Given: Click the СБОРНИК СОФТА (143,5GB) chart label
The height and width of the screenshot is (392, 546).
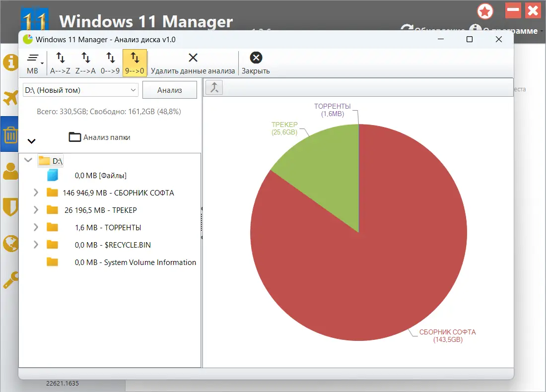Looking at the screenshot, I should coord(447,335).
